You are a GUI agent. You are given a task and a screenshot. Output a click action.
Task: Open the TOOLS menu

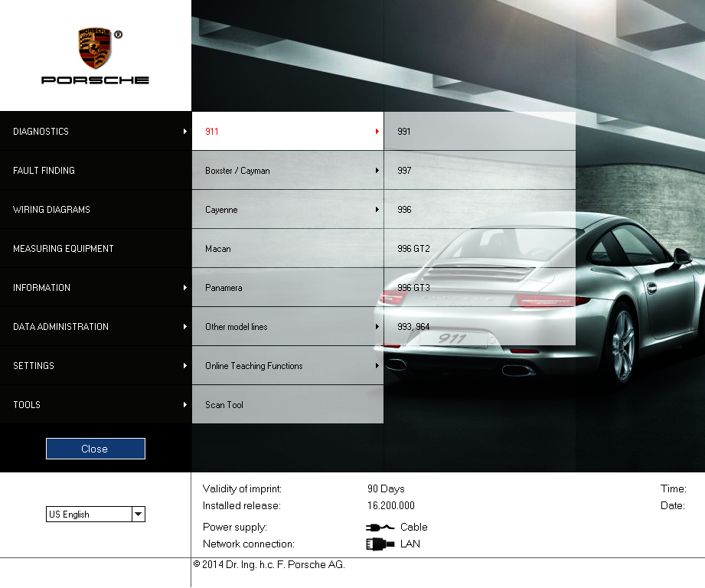96,404
